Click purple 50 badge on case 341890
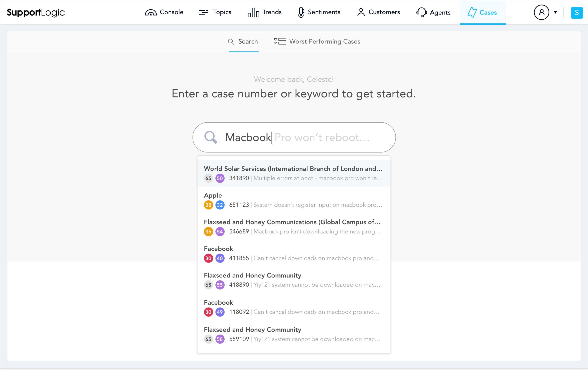Viewport: 588px width, 371px height. pos(220,178)
